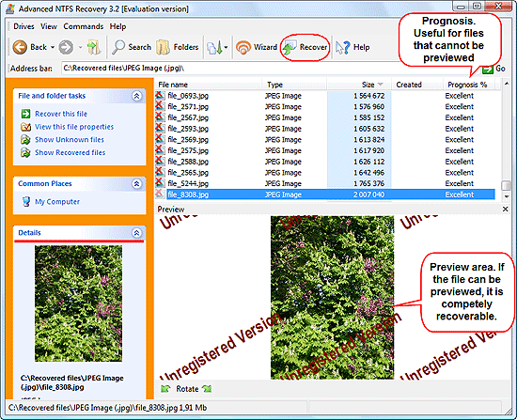The height and width of the screenshot is (420, 517).
Task: Rotate preview left icon
Action: [x=165, y=389]
